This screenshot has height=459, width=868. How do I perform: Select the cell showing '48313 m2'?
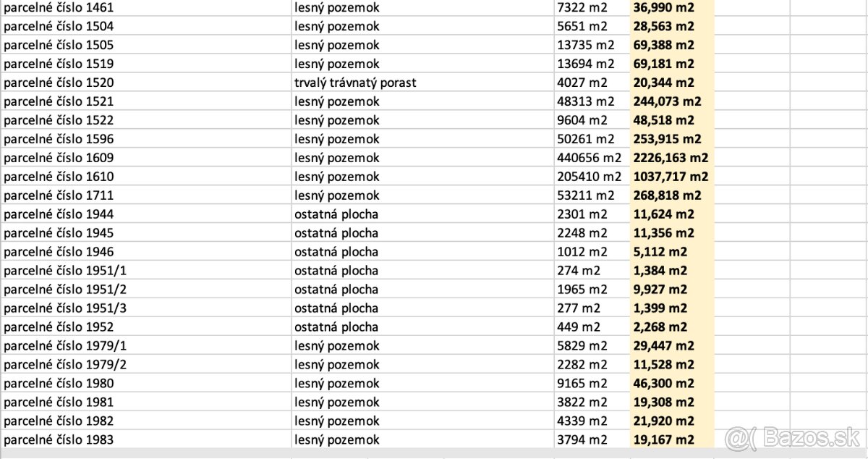(586, 101)
